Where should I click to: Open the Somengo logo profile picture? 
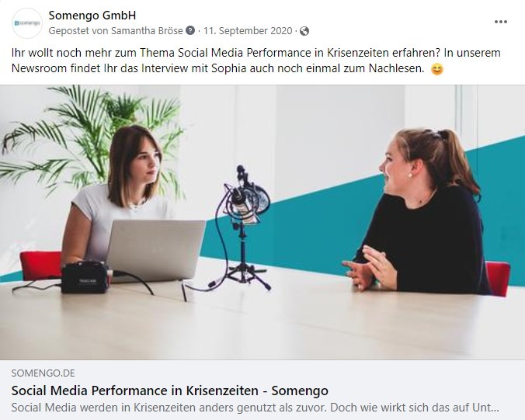(x=27, y=23)
